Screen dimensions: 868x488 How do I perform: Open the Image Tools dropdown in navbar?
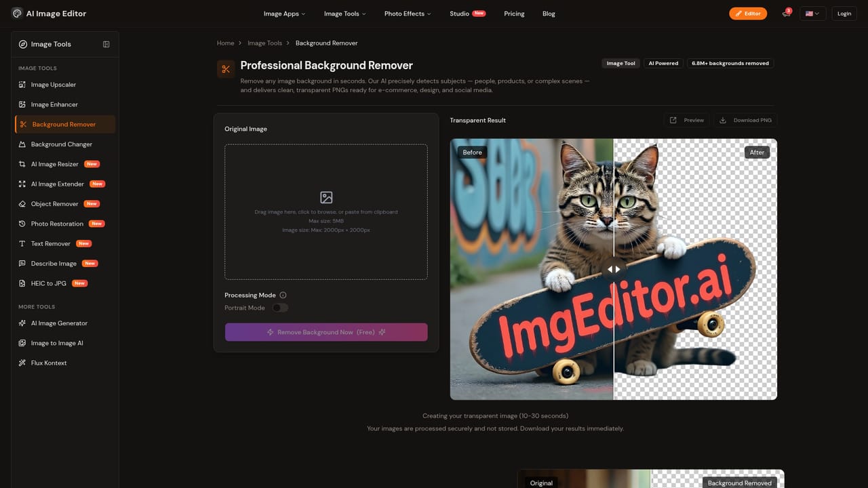coord(344,14)
